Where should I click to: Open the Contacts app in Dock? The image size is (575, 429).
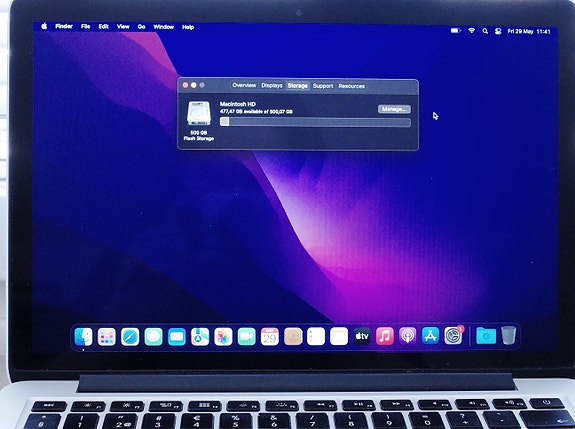click(x=293, y=337)
